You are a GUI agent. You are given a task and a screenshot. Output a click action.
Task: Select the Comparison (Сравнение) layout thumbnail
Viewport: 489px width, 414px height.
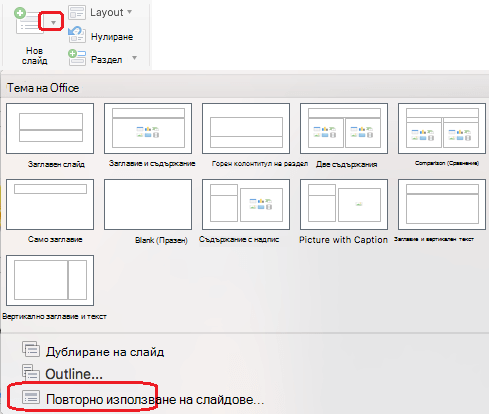coord(442,128)
